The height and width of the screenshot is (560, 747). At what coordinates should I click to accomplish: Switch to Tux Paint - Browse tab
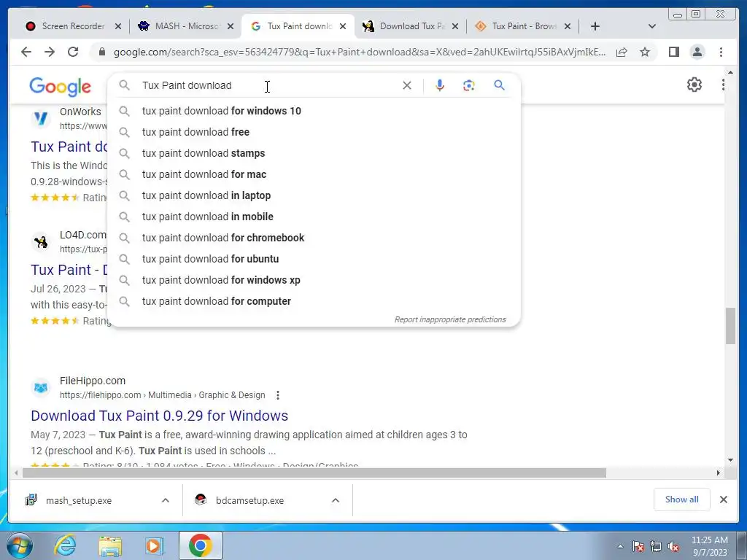[522, 26]
